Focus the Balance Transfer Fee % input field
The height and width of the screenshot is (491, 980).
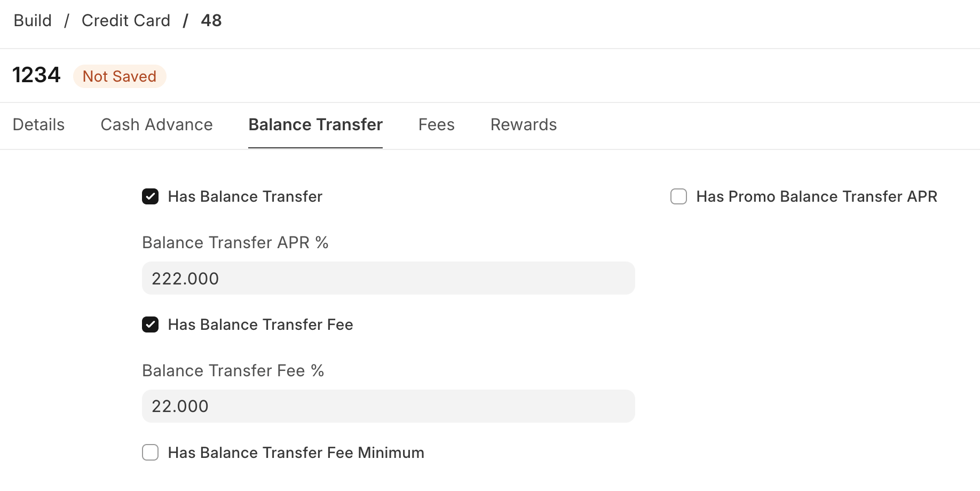click(388, 407)
